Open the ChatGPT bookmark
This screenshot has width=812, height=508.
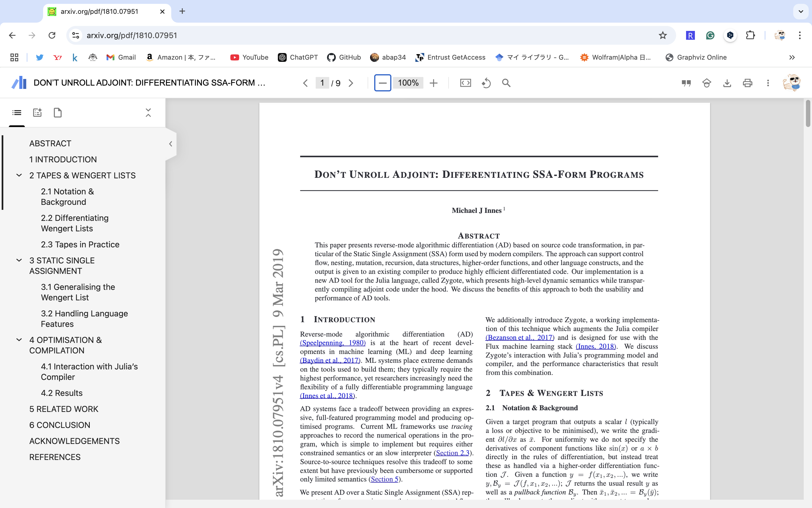pyautogui.click(x=298, y=57)
